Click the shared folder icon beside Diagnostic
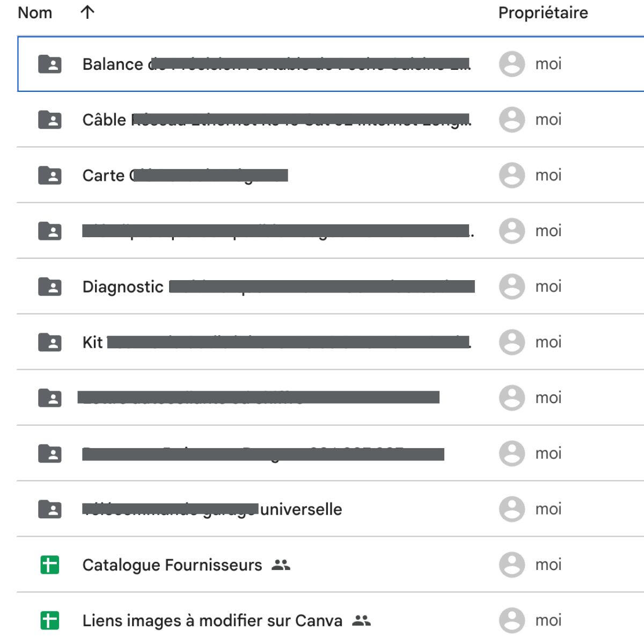Viewport: 644px width, 644px height. click(x=50, y=287)
